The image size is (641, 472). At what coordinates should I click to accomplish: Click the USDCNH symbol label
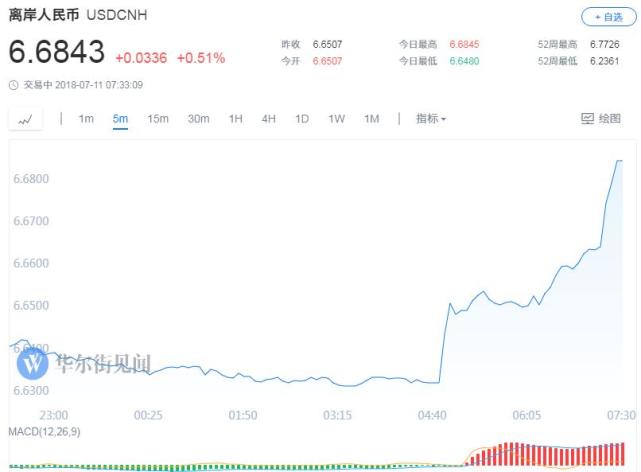click(115, 17)
